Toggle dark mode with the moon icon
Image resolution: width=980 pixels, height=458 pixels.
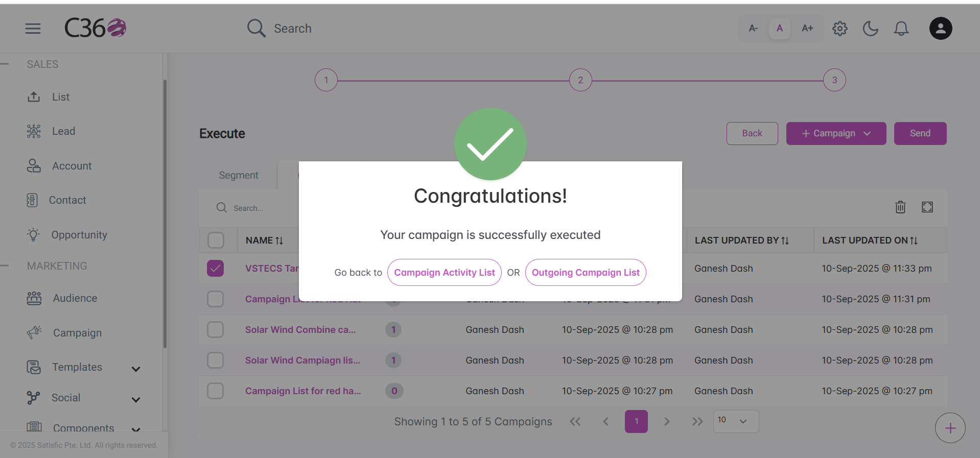[x=871, y=29]
